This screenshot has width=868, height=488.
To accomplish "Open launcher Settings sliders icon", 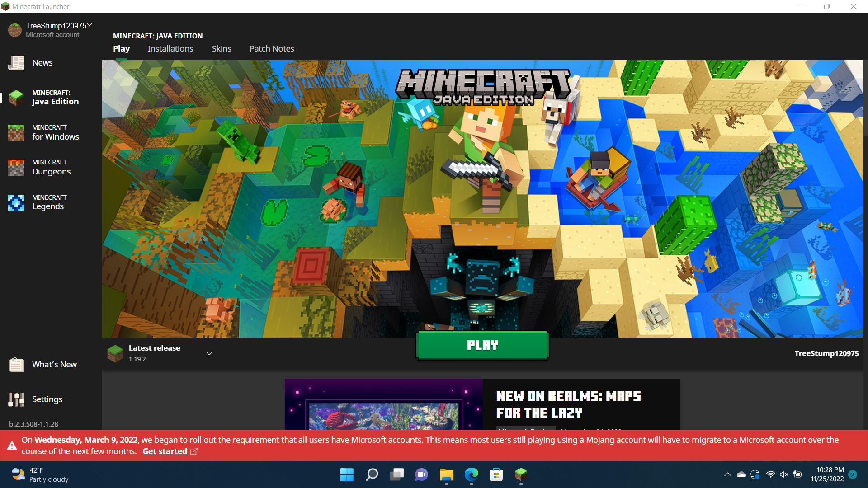I will point(16,399).
